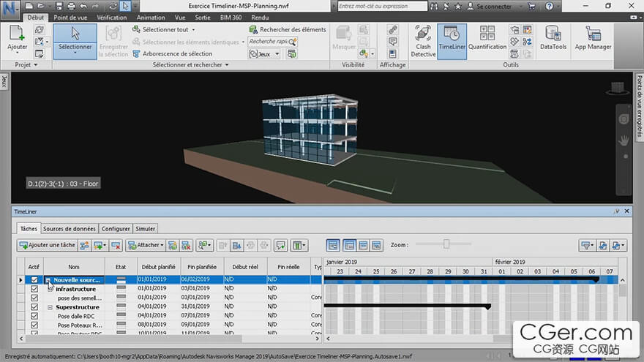Launch App Manager
The width and height of the screenshot is (644, 362).
pos(593,38)
